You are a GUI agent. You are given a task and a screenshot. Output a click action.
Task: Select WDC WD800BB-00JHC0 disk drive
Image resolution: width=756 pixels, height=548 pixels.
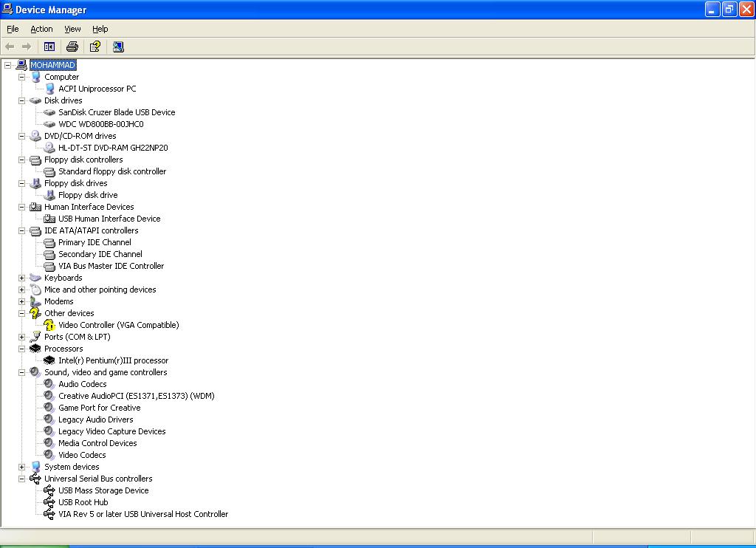(100, 124)
